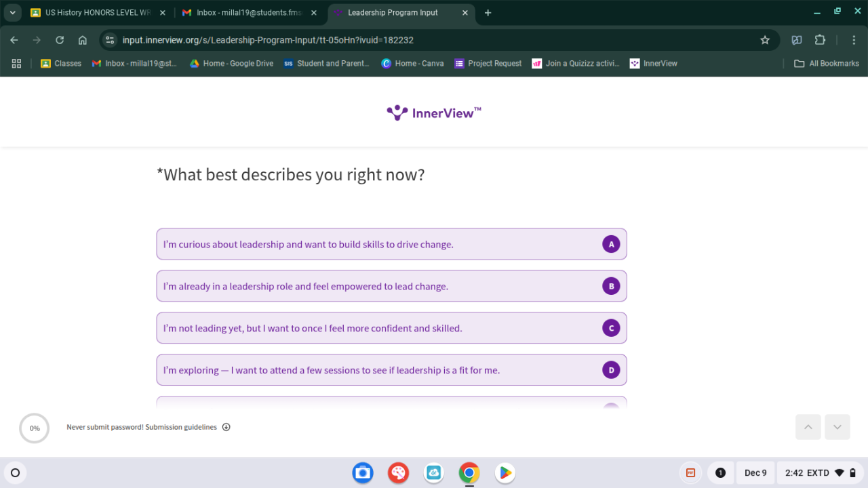Open a new browser tab
This screenshot has height=488, width=868.
[x=488, y=13]
